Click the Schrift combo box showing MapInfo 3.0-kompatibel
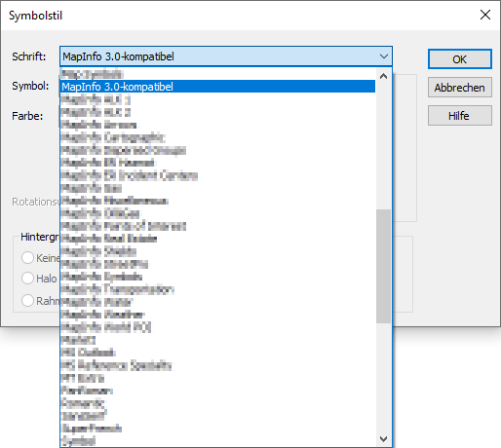 [226, 56]
